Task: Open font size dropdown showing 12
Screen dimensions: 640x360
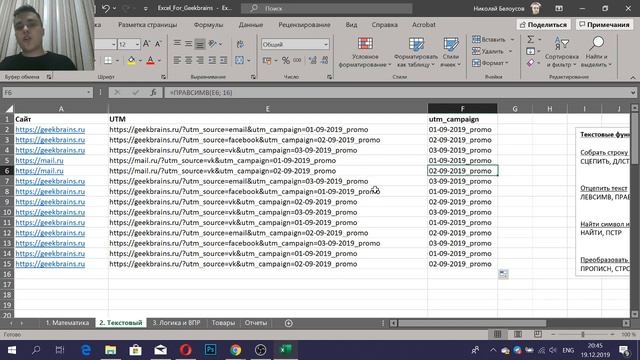Action: click(x=137, y=44)
